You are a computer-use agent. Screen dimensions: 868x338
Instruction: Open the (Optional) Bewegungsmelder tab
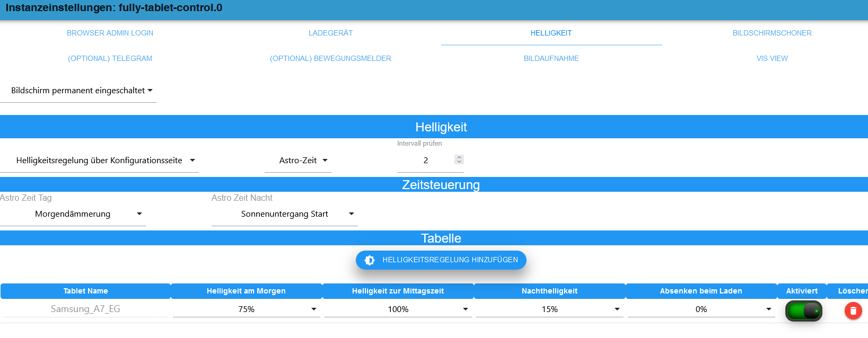click(331, 58)
